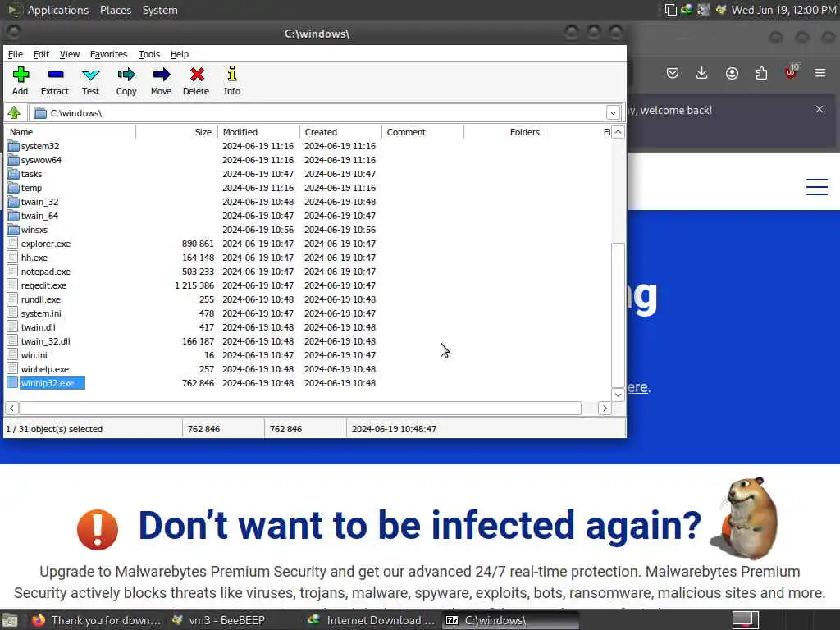Select the hh.exe file
The image size is (840, 630).
(34, 257)
